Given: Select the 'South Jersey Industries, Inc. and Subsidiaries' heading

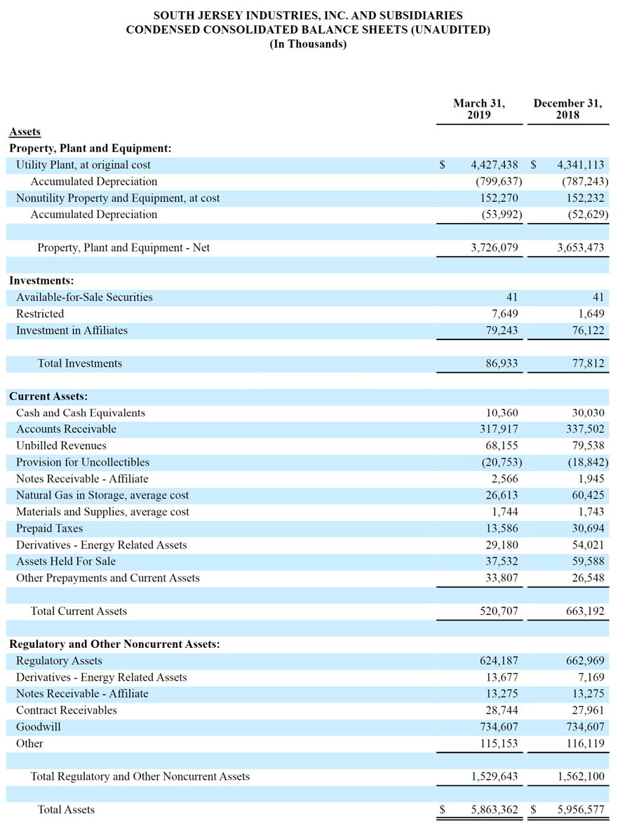Looking at the screenshot, I should pos(308,16).
